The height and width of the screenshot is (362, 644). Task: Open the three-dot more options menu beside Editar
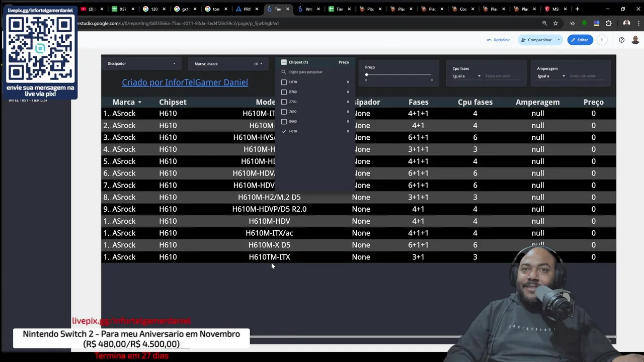point(602,40)
